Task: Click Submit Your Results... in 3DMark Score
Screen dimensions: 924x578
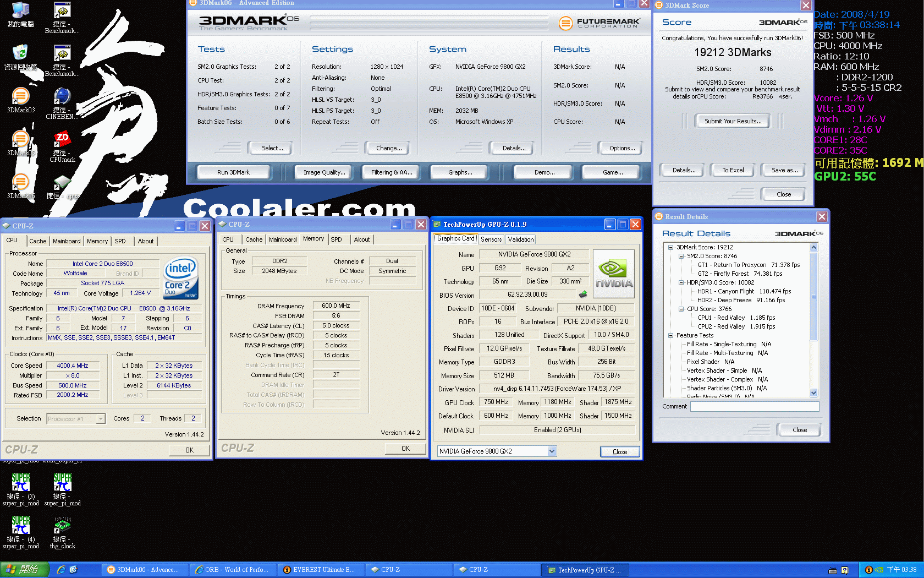Action: (x=733, y=121)
